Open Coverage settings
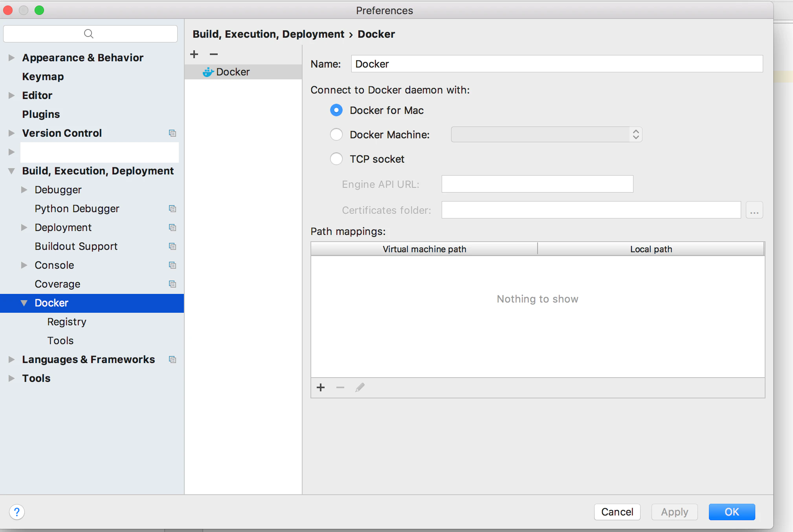Viewport: 793px width, 532px height. pos(57,284)
